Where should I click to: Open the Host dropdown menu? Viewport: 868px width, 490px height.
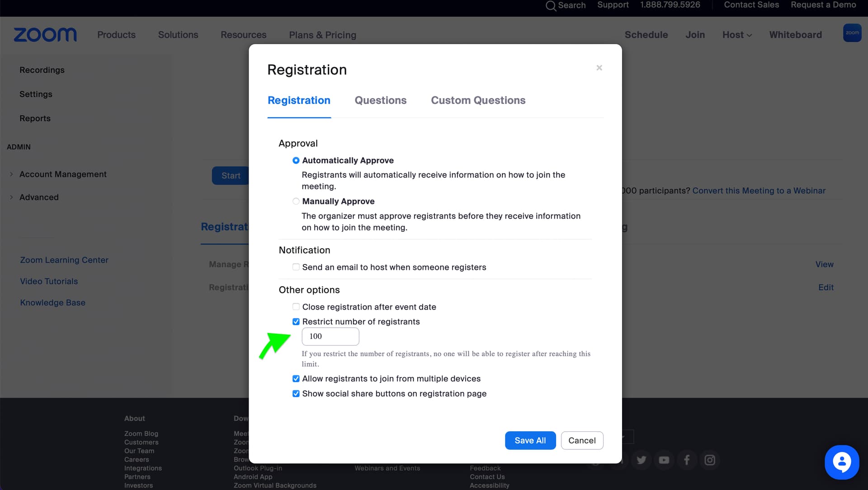click(x=737, y=34)
